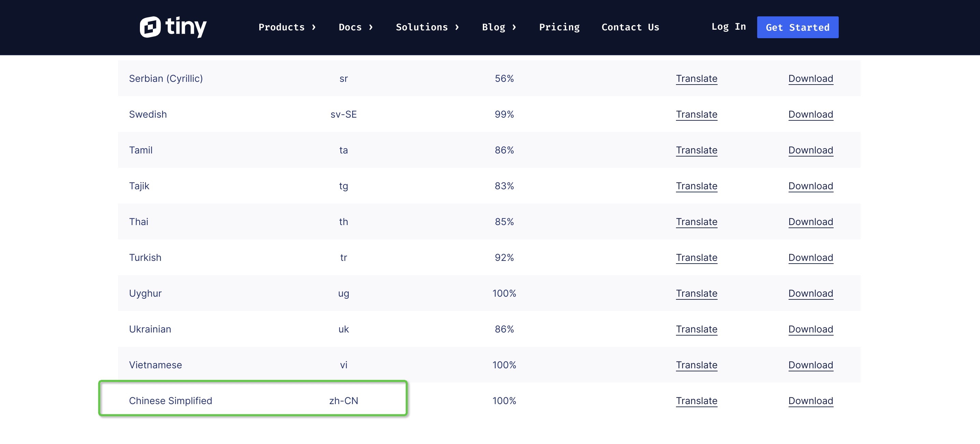Click the Log In link
Screen dimensions: 980x444
[x=728, y=27]
